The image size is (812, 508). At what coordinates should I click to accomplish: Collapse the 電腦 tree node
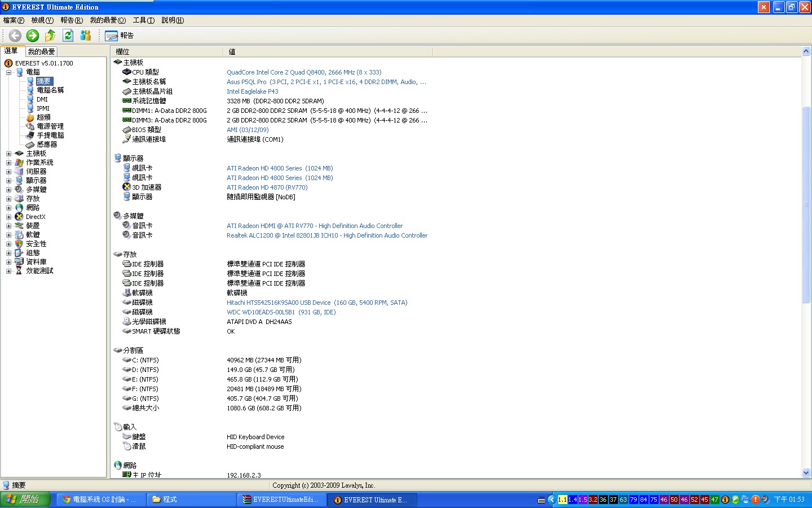pyautogui.click(x=8, y=72)
